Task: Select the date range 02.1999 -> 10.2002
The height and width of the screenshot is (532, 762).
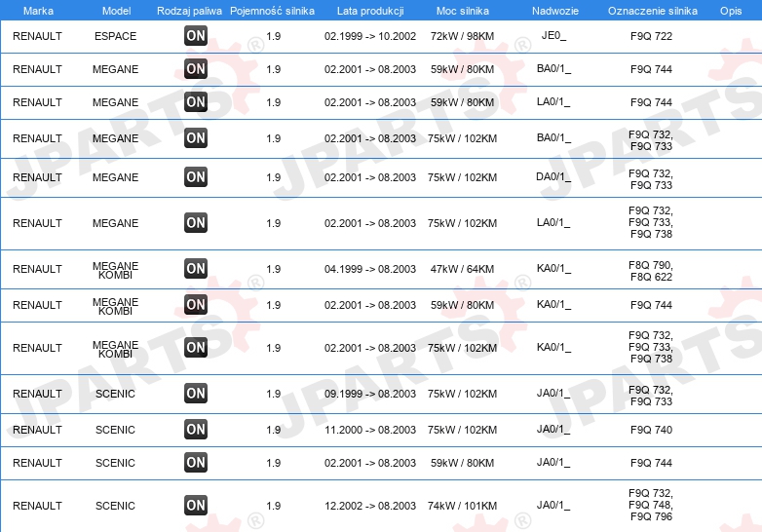Action: [x=370, y=36]
